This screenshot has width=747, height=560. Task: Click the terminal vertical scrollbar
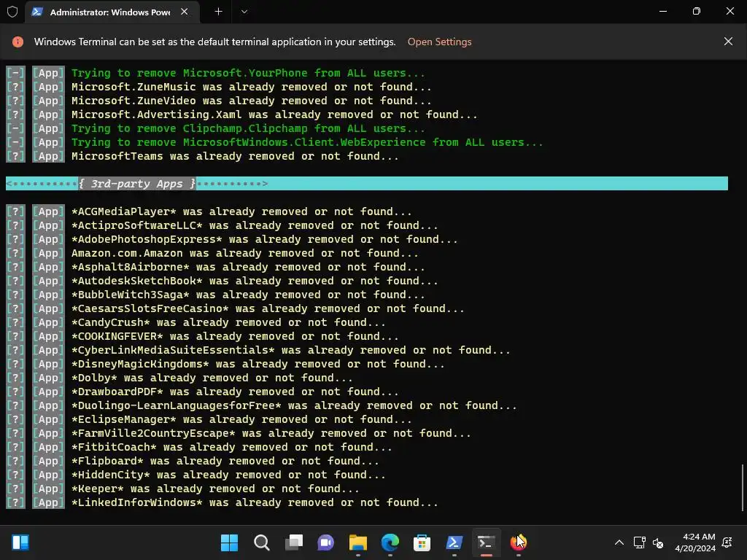point(742,487)
